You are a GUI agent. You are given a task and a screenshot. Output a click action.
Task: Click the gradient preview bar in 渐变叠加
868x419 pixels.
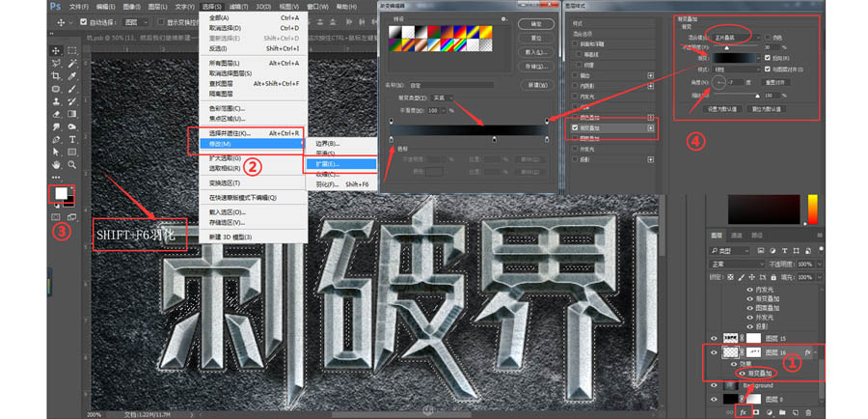[x=735, y=57]
